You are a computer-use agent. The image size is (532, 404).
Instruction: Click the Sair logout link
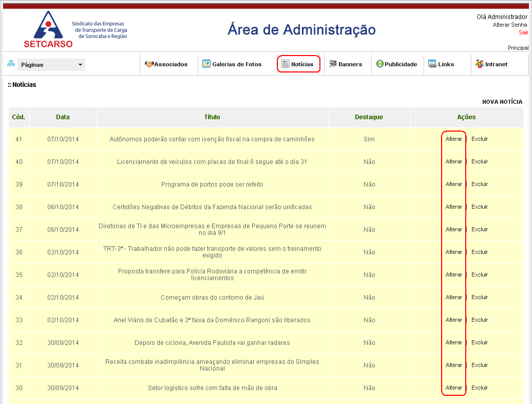coord(523,32)
